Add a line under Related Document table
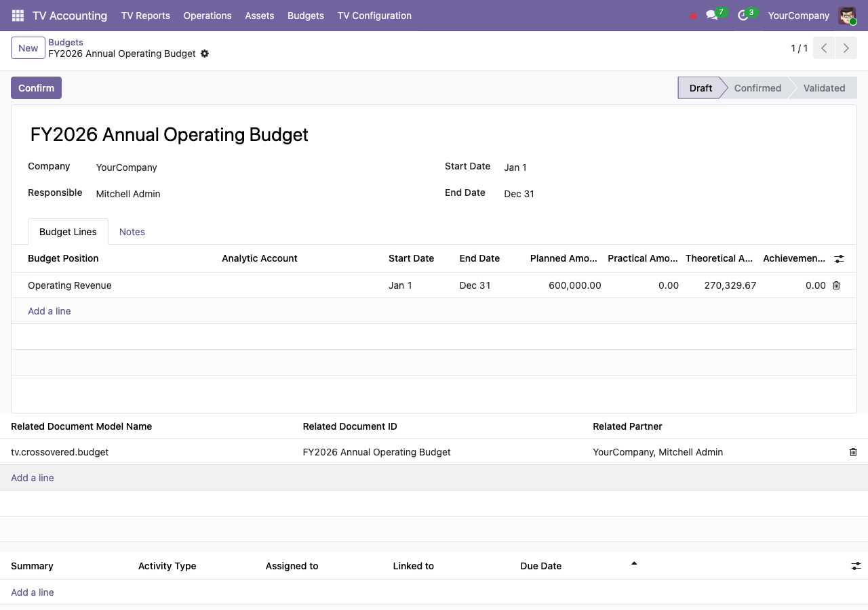This screenshot has width=868, height=610. coord(33,478)
